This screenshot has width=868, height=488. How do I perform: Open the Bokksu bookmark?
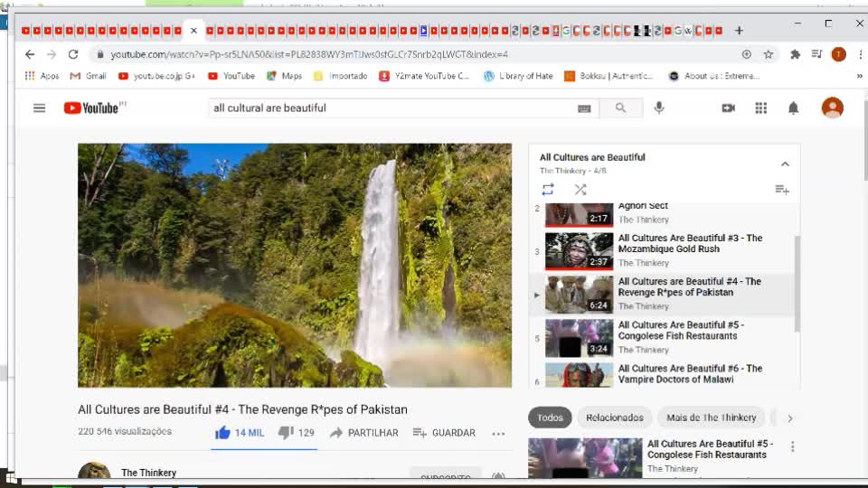pyautogui.click(x=609, y=76)
